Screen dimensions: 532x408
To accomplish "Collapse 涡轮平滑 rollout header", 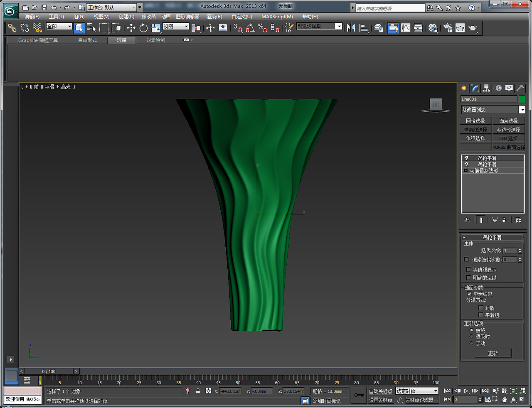I will (x=492, y=237).
